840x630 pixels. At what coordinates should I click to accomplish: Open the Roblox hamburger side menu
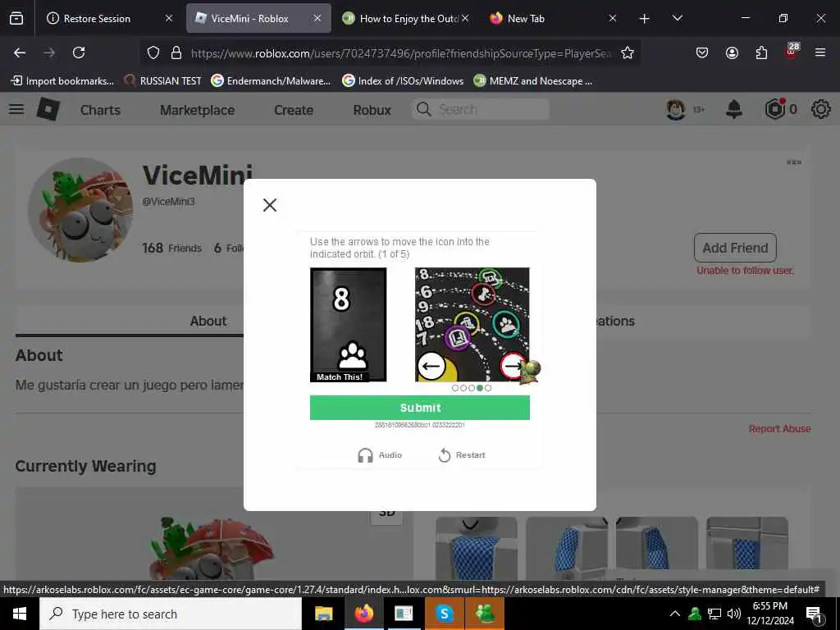16,109
